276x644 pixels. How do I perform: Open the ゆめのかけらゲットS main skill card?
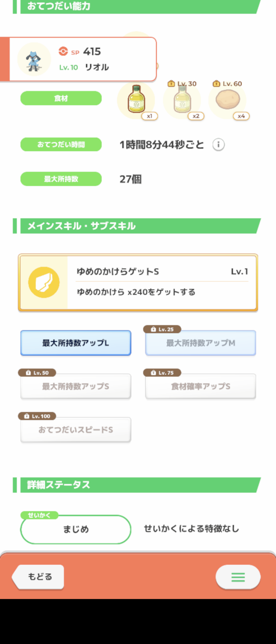pyautogui.click(x=138, y=282)
